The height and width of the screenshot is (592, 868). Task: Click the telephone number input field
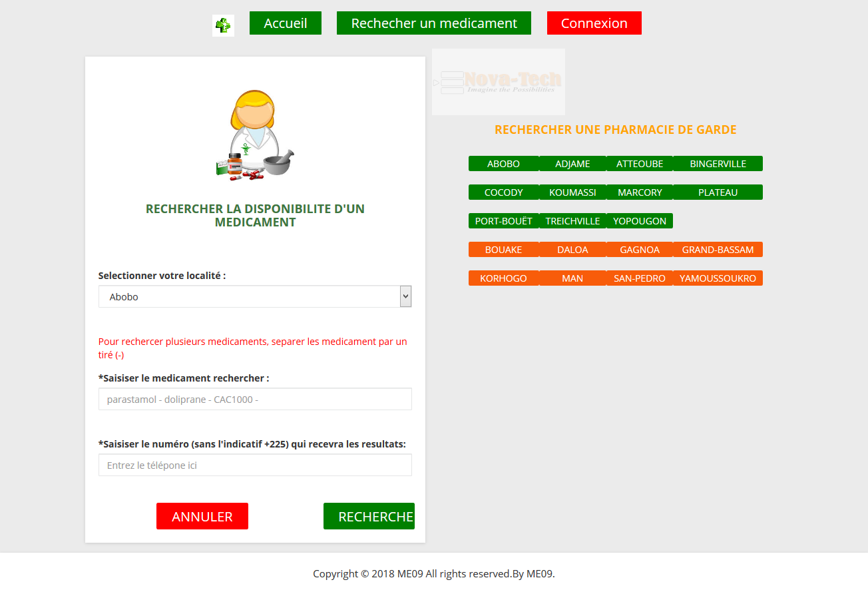[x=255, y=465]
